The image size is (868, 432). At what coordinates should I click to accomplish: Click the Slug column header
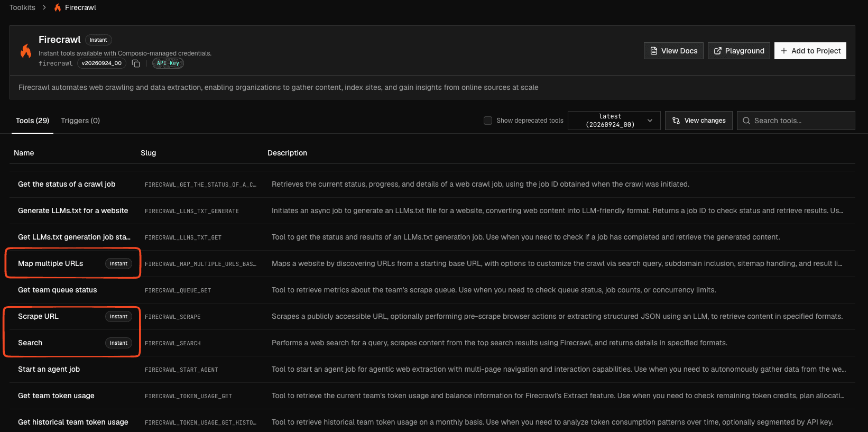(149, 153)
